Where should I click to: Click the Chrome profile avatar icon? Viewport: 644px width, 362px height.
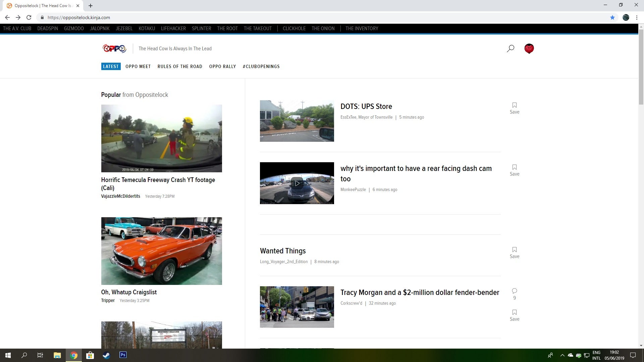pyautogui.click(x=626, y=17)
